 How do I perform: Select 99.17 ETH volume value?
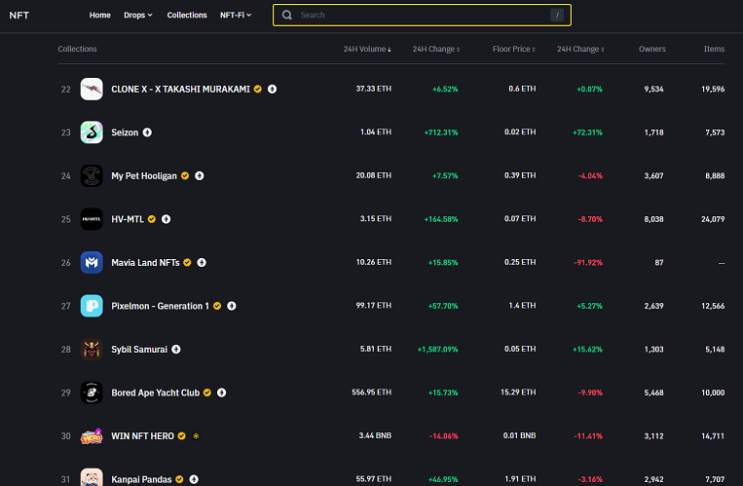click(x=374, y=306)
